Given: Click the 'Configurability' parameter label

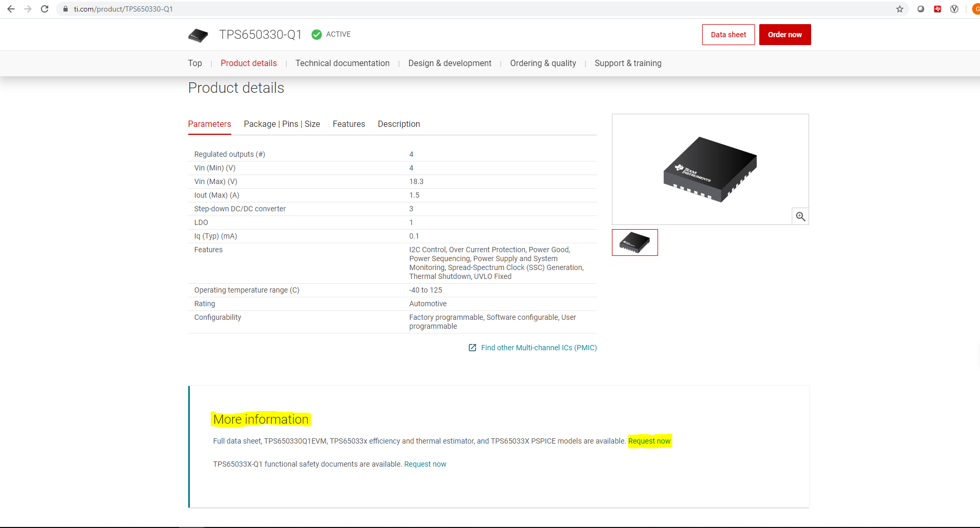Looking at the screenshot, I should 218,317.
